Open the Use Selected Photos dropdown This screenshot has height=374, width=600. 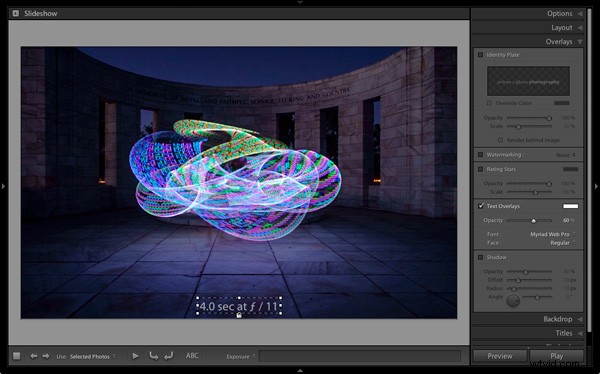click(x=93, y=356)
